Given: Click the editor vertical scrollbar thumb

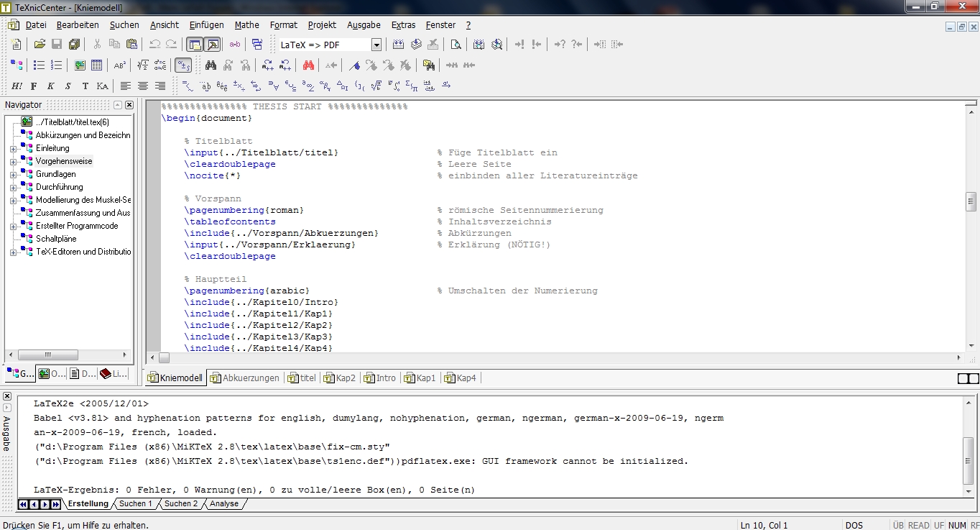Looking at the screenshot, I should pyautogui.click(x=971, y=201).
